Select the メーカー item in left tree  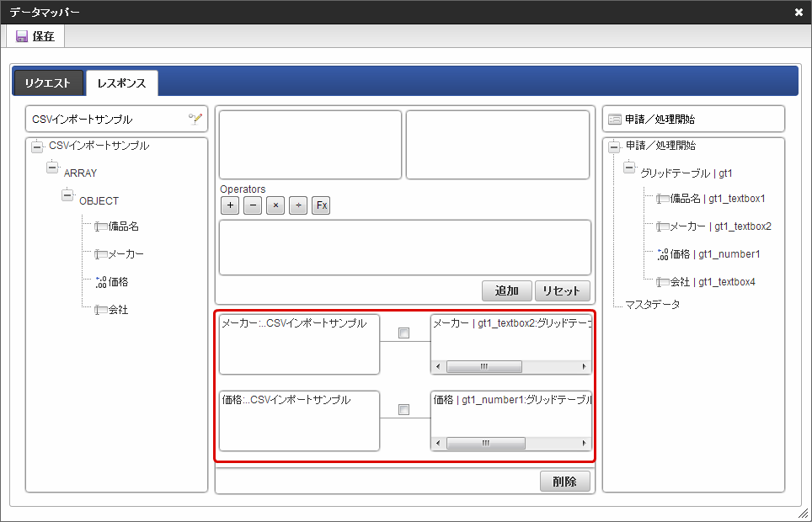click(x=126, y=254)
